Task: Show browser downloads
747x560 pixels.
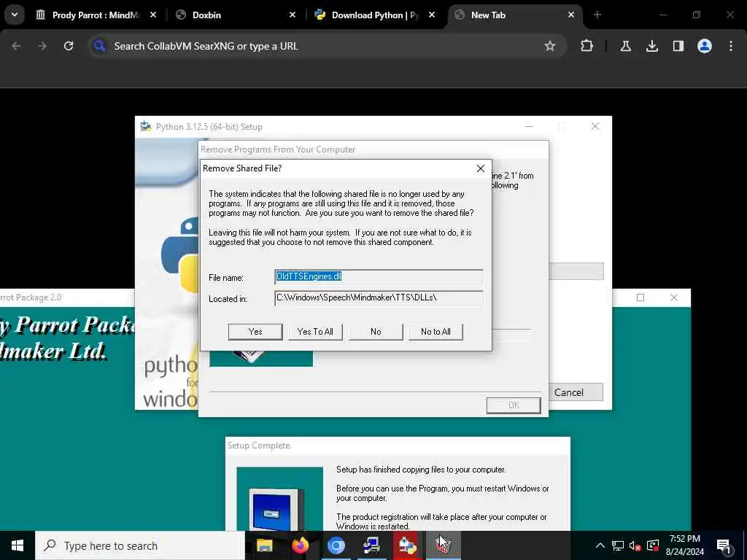Action: (651, 46)
